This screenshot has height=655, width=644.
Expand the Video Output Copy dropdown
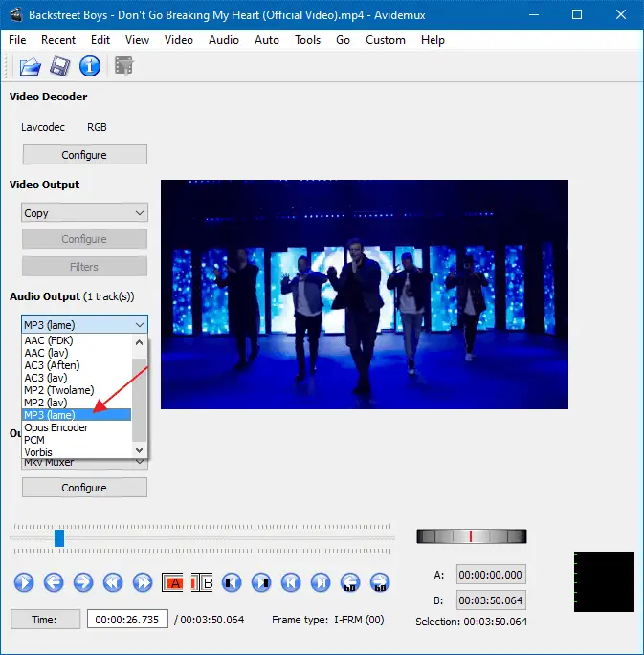click(x=84, y=213)
